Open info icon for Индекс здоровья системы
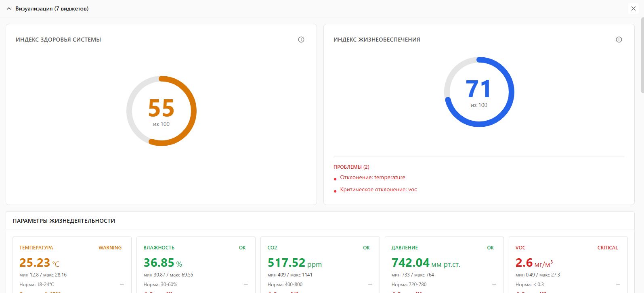The height and width of the screenshot is (293, 644). [301, 40]
